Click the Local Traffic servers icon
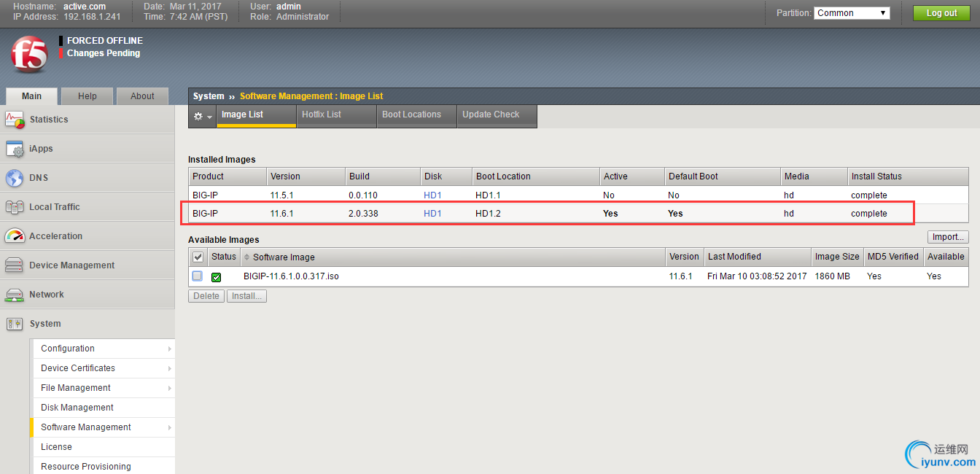Image resolution: width=980 pixels, height=474 pixels. click(15, 207)
